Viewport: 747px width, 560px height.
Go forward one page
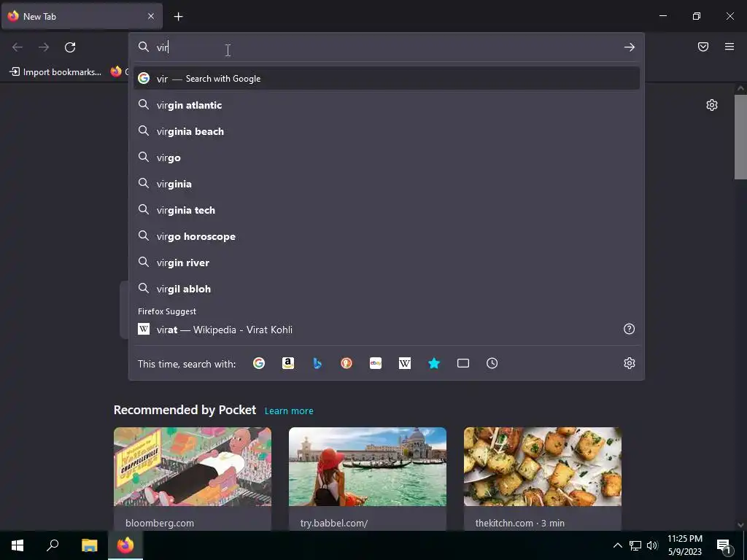pos(44,47)
